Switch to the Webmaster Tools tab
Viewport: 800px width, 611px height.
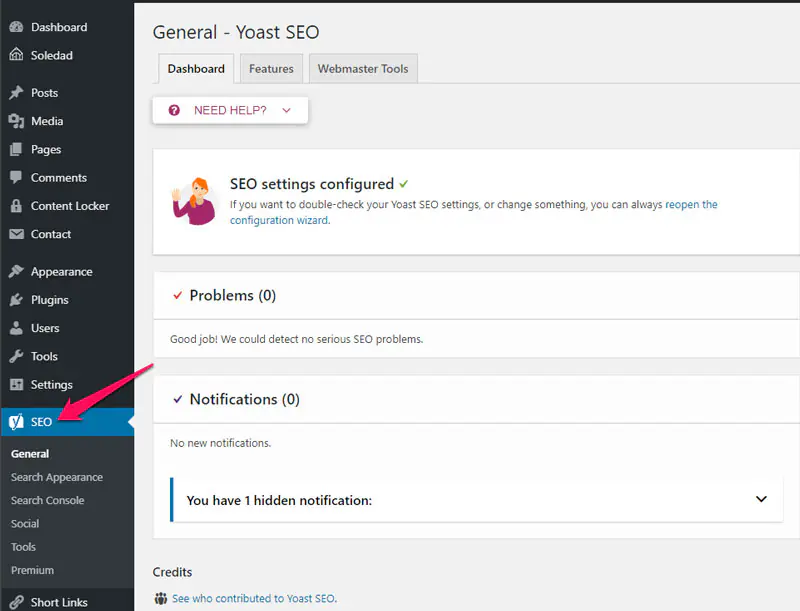pos(363,68)
